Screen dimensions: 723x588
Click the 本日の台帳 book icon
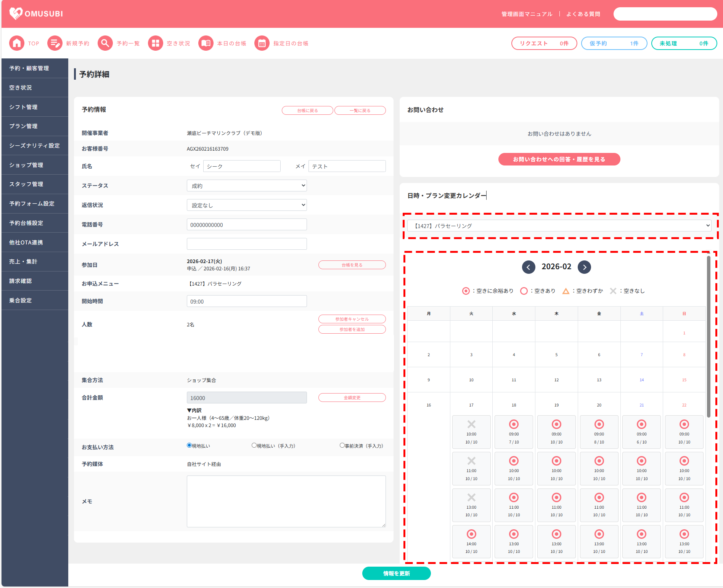206,43
